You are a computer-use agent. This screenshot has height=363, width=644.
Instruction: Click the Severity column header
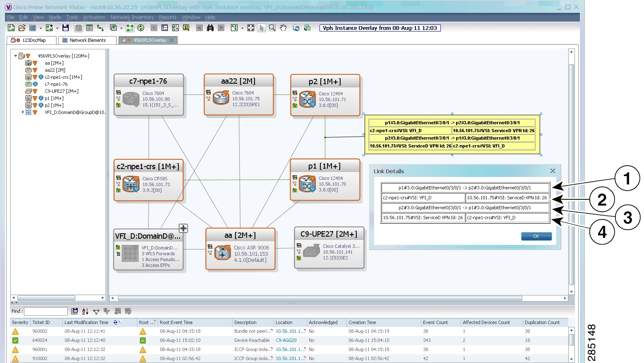point(20,322)
